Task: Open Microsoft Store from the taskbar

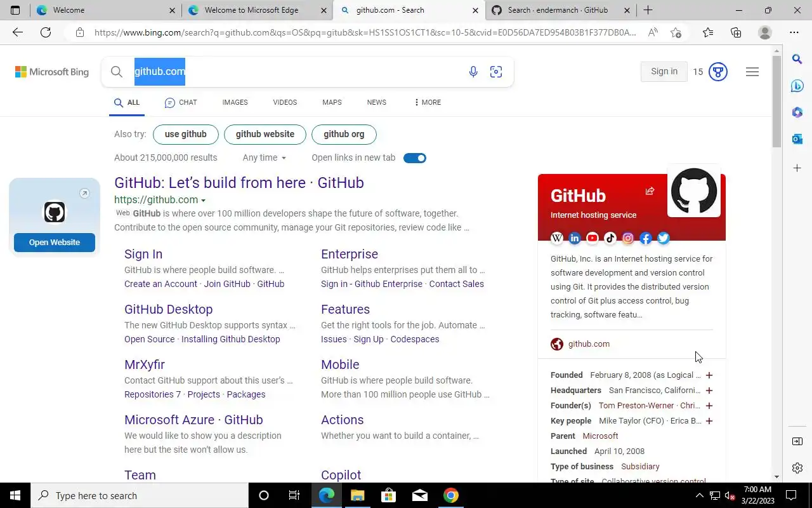Action: (x=388, y=495)
